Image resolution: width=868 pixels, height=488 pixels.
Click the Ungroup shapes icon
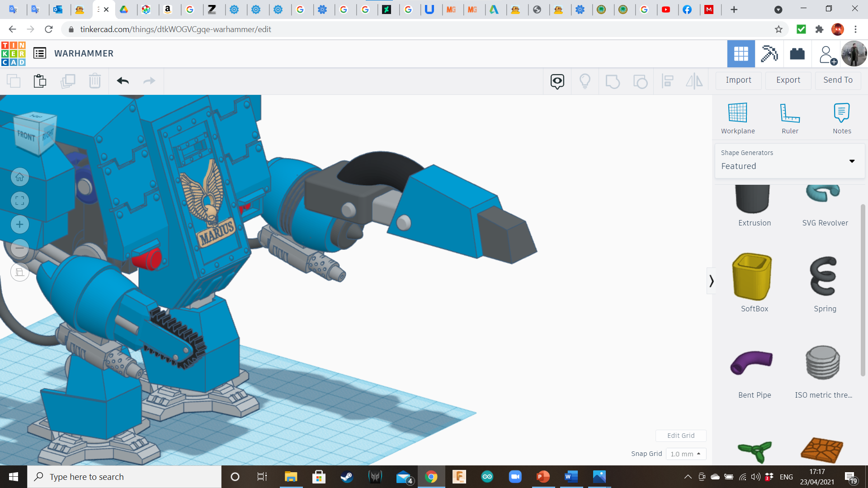640,81
